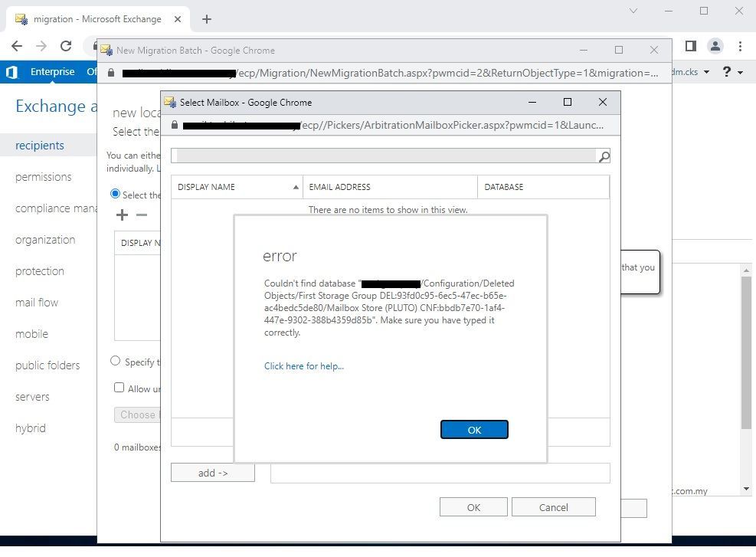Click the browser back arrow
Image resolution: width=756 pixels, height=557 pixels.
coord(17,46)
